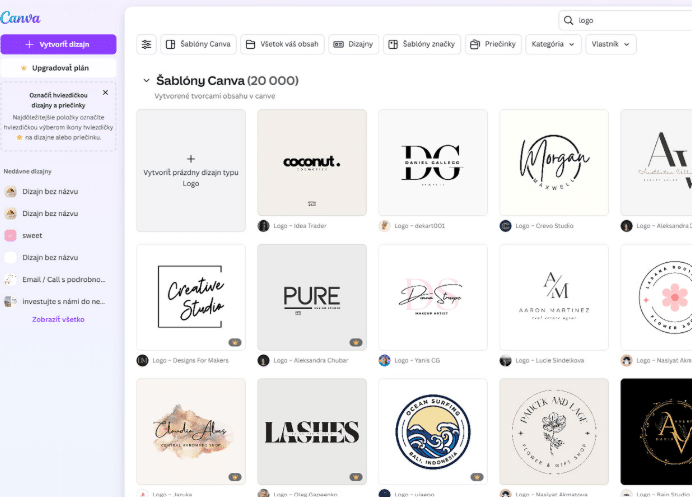Select the Priečinky filter tab
This screenshot has width=692, height=497.
point(493,44)
